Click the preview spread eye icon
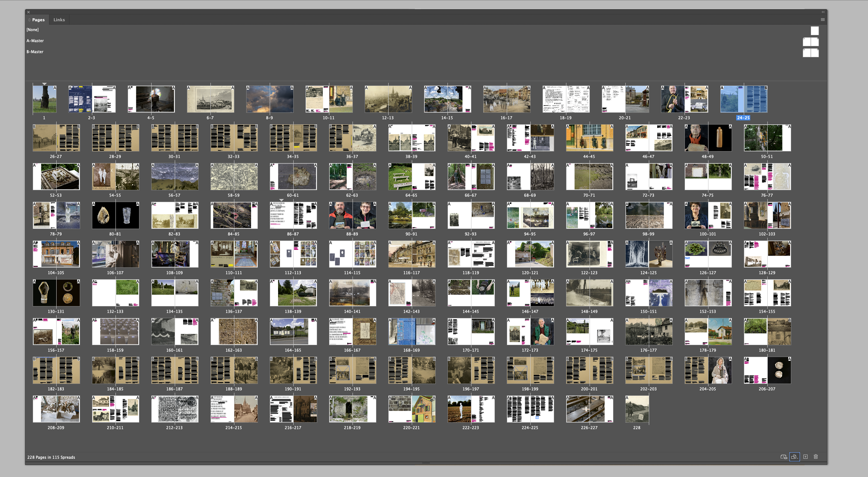Image resolution: width=868 pixels, height=477 pixels. tap(783, 457)
